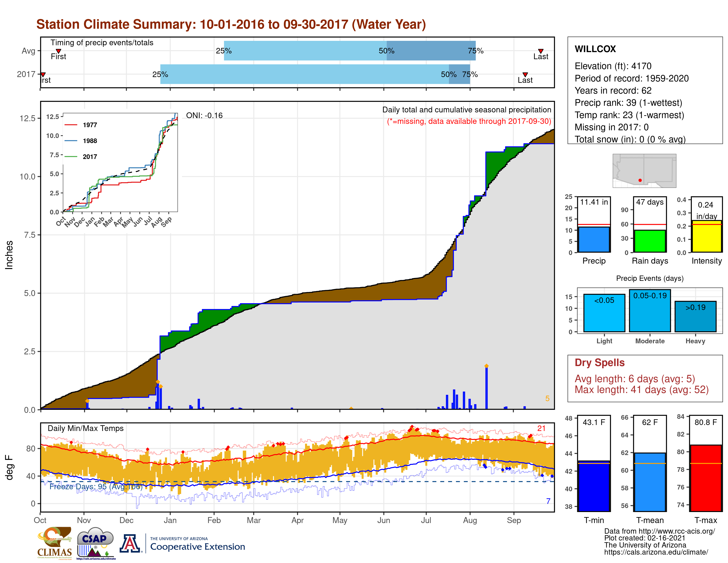Click the Timing of precip events/totals label
Image resolution: width=728 pixels, height=563 pixels.
click(102, 43)
